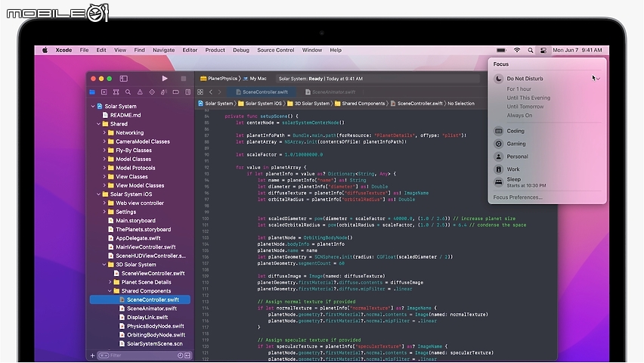This screenshot has height=363, width=644.
Task: Click Shared Components in the jump bar
Action: point(360,104)
